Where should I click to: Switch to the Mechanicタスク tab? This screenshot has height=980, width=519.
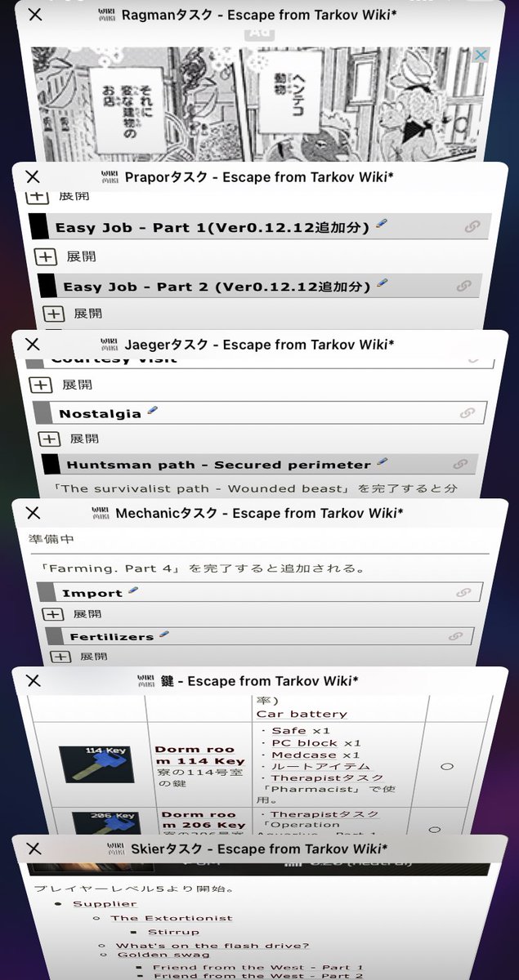tap(258, 513)
